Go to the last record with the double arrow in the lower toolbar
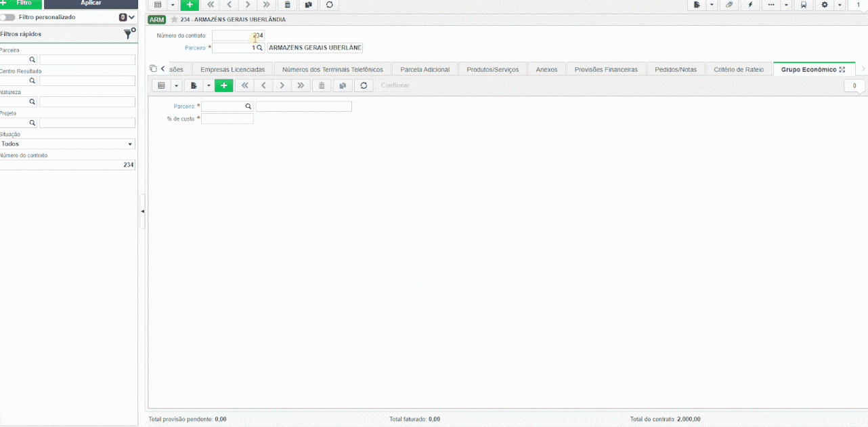868x427 pixels. click(x=301, y=85)
